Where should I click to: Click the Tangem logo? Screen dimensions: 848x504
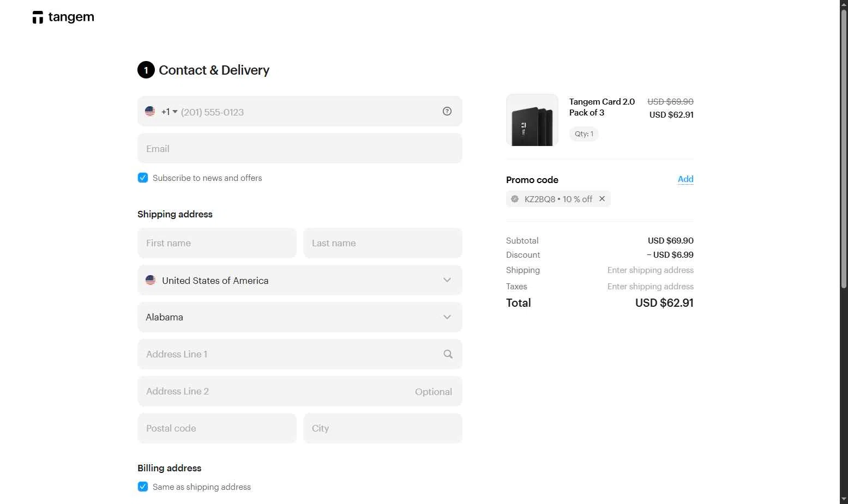[x=63, y=17]
